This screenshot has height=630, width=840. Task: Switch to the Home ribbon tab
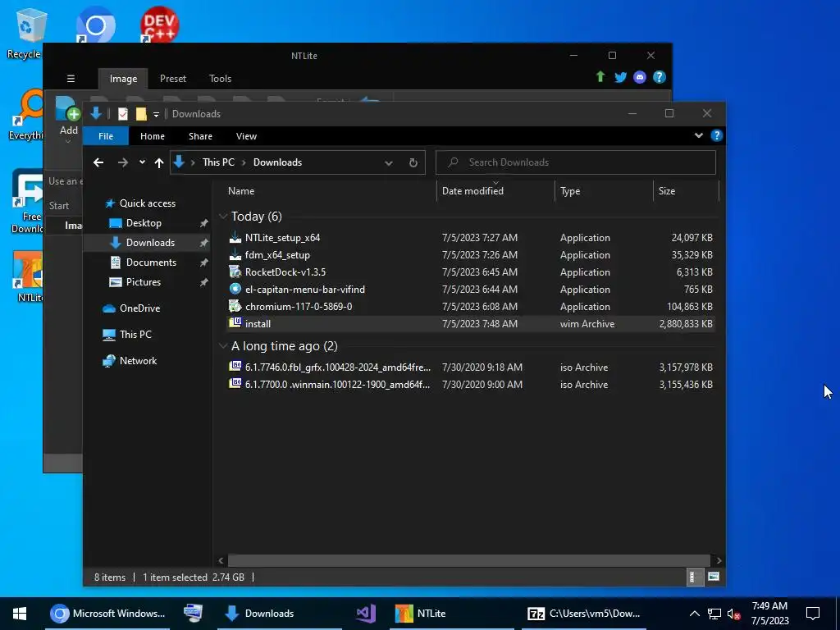[152, 136]
